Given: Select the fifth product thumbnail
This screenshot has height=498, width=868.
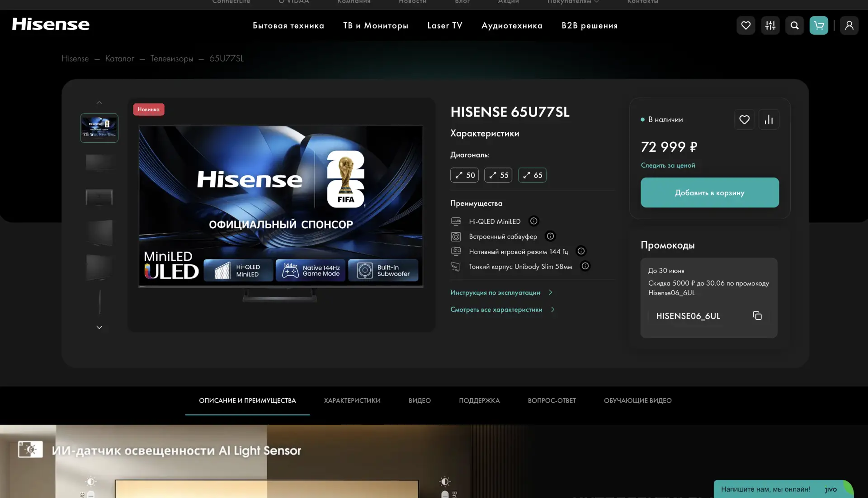Looking at the screenshot, I should coord(99,268).
